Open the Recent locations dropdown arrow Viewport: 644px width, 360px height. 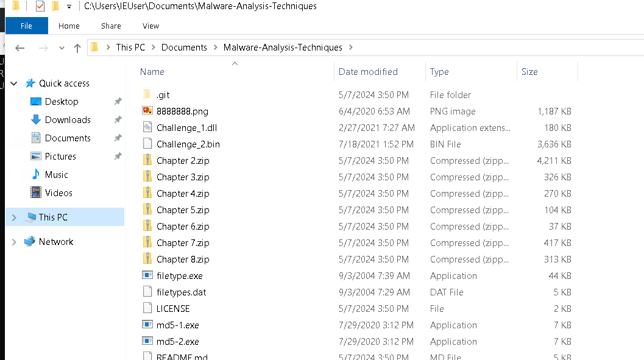pos(62,48)
